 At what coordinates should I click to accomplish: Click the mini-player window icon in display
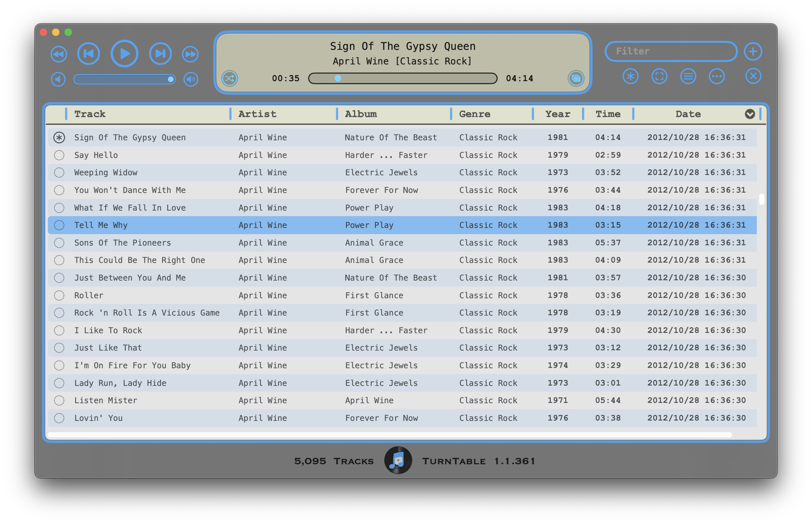[x=576, y=79]
